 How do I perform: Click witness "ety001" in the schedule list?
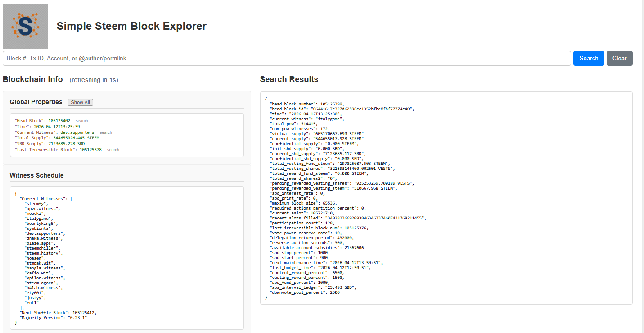(x=35, y=293)
